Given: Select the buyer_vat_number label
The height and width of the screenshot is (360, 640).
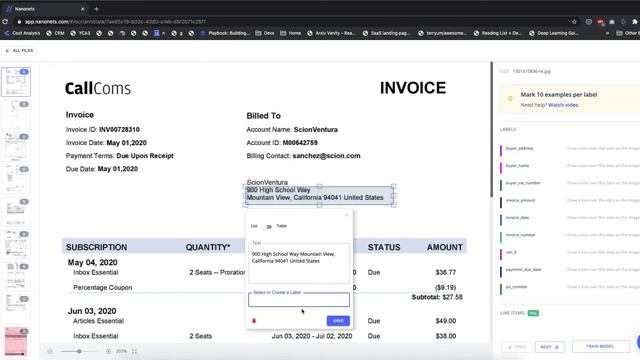Looking at the screenshot, I should 523,183.
